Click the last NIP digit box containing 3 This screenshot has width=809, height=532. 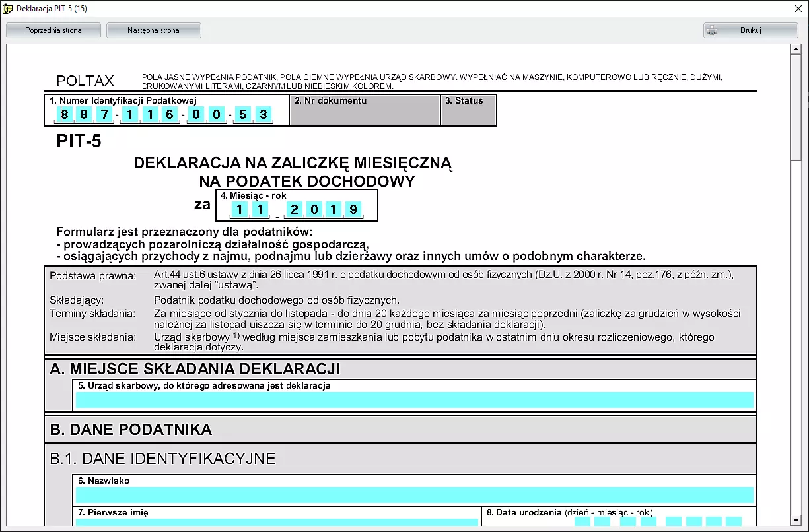tap(263, 115)
